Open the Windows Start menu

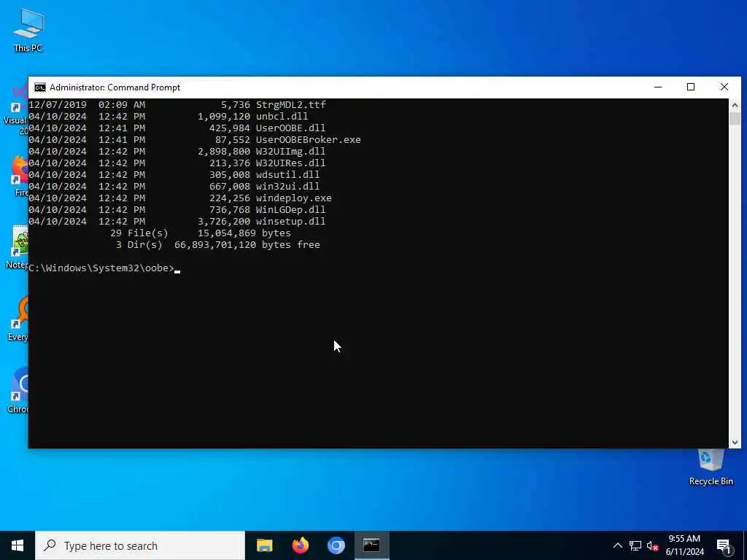[18, 545]
